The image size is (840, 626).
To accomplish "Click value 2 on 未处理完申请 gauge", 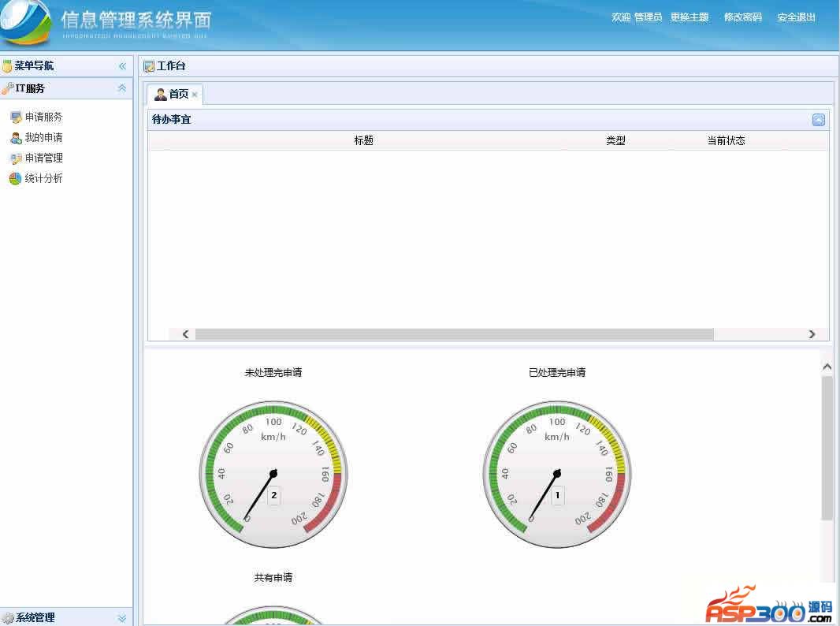I will (273, 494).
